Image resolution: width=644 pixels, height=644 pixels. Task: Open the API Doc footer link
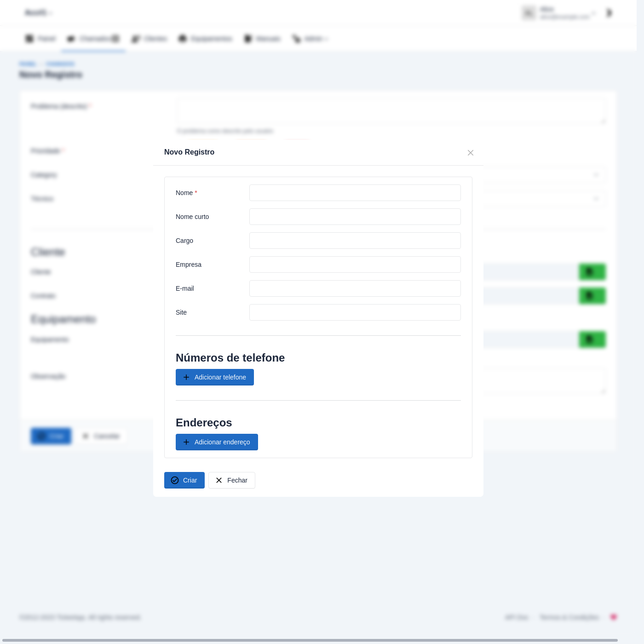pos(517,617)
